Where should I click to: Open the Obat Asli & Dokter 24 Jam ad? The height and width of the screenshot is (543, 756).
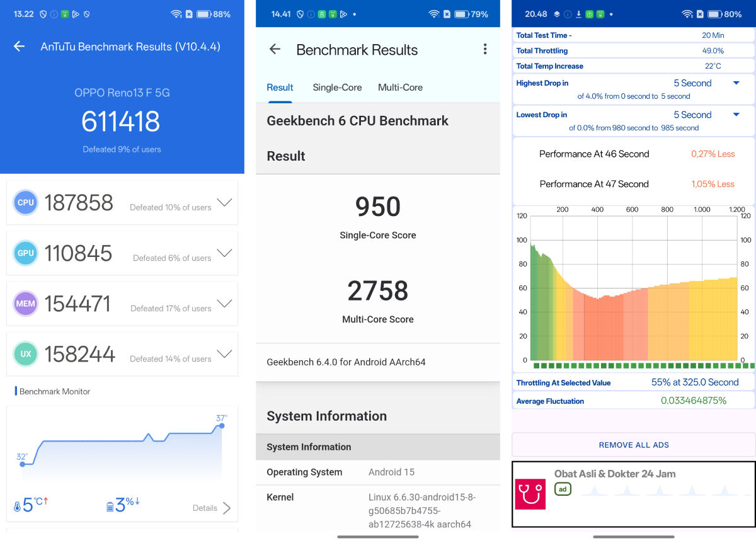point(634,494)
